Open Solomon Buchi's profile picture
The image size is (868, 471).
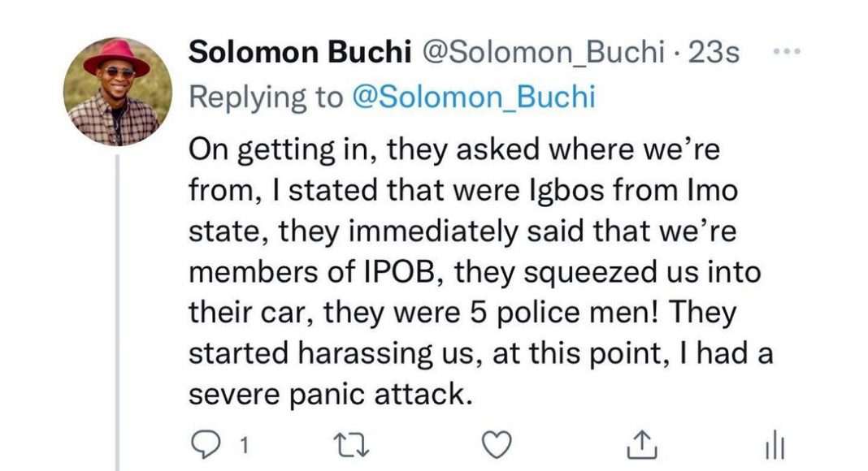click(118, 92)
